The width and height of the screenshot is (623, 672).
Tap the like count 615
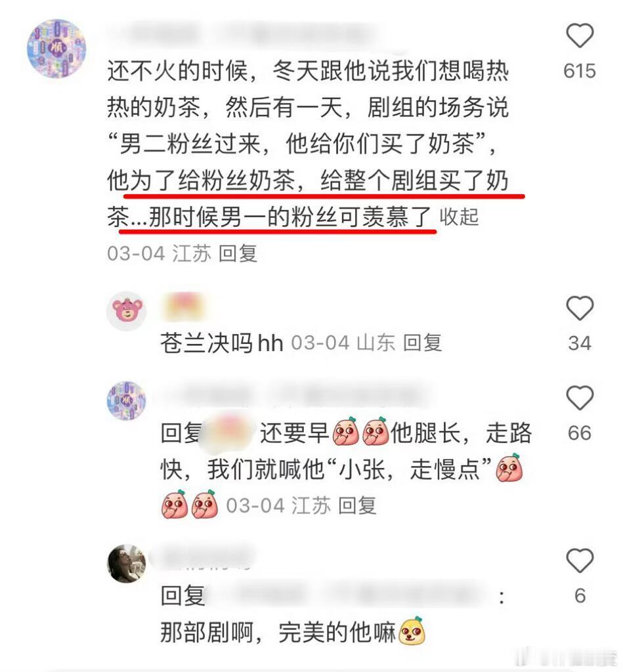pos(580,71)
